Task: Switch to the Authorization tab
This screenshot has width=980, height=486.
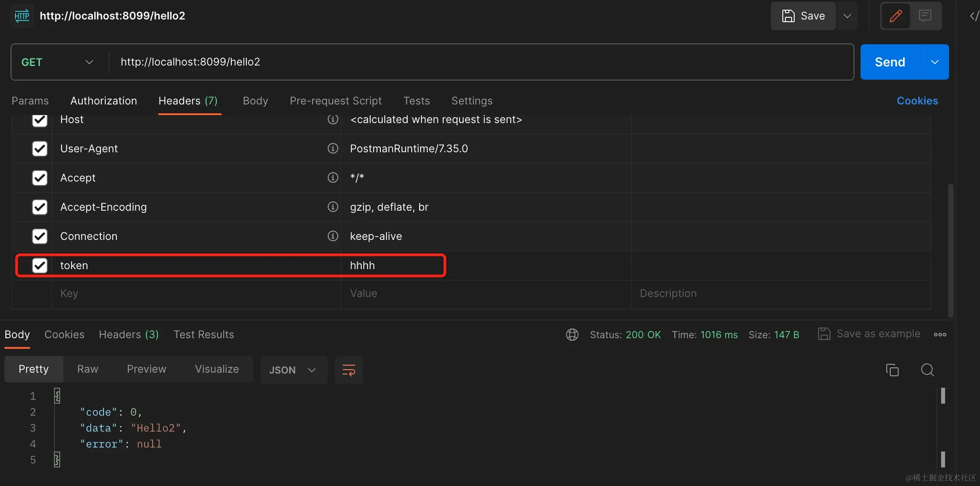Action: [x=103, y=101]
